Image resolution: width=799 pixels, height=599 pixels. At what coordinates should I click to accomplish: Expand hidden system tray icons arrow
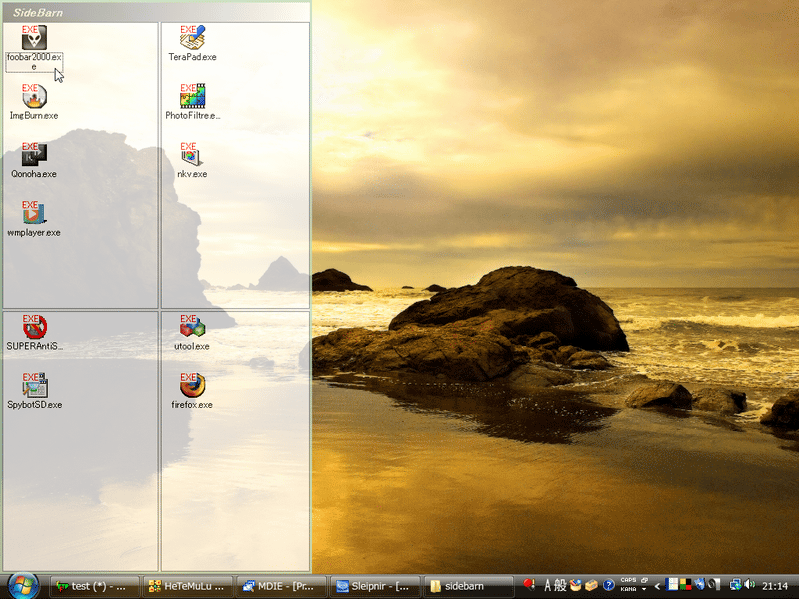tap(657, 586)
